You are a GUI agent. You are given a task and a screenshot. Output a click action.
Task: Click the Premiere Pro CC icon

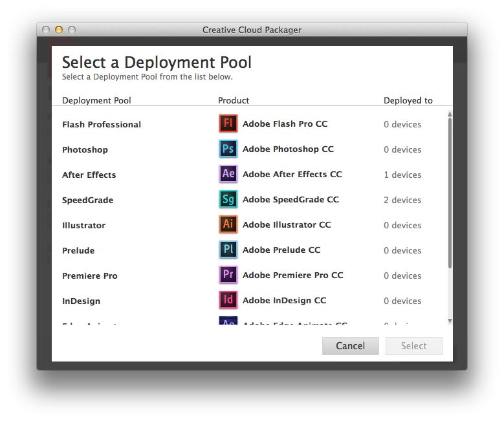[228, 275]
